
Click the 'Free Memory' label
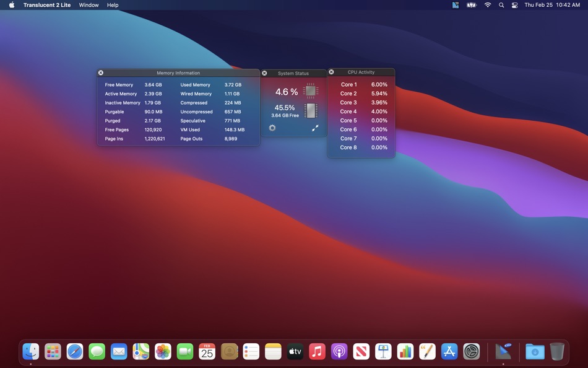pyautogui.click(x=119, y=85)
